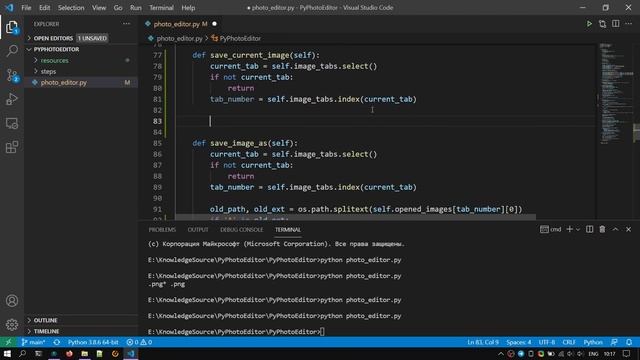Open the Help menu

point(188,8)
